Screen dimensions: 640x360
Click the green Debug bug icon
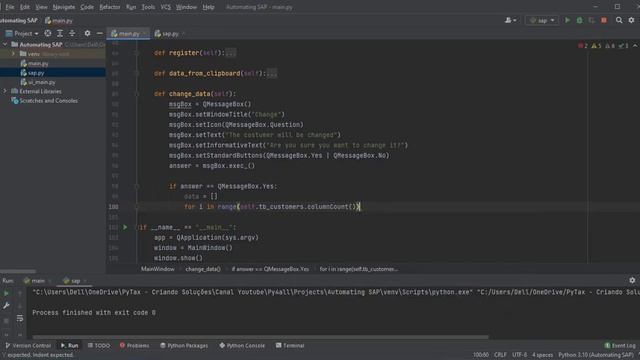580,20
